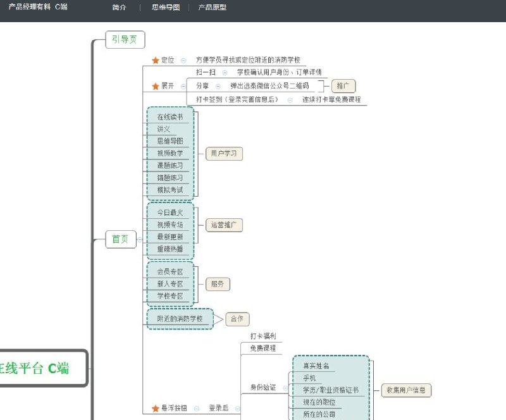This screenshot has width=506, height=420.
Task: Click the 弹出远泰微信公众号二维码 description
Action: pyautogui.click(x=270, y=86)
